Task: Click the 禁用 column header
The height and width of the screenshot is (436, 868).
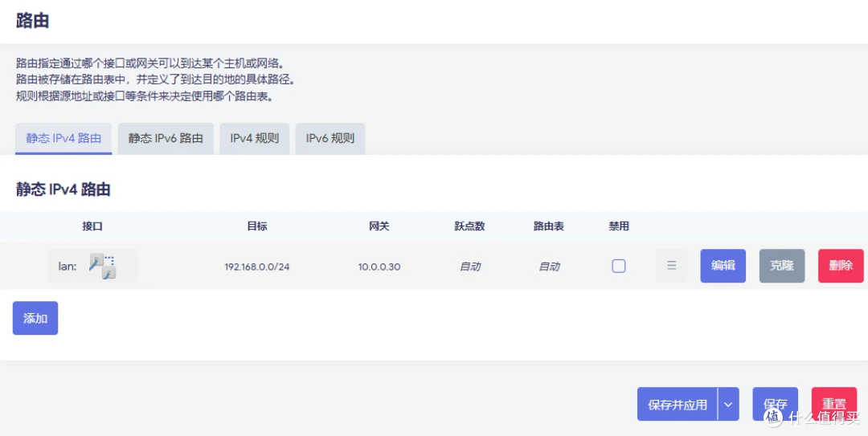Action: 618,226
